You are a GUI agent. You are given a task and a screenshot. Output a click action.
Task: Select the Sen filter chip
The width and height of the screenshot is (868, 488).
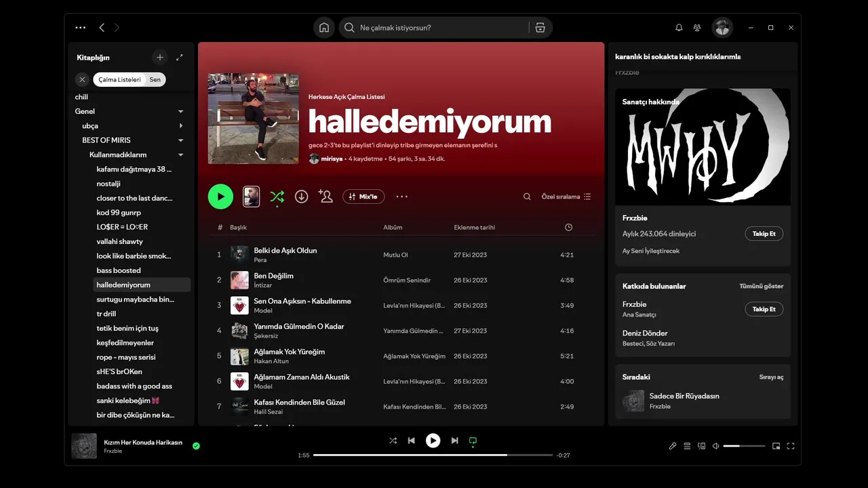tap(155, 79)
